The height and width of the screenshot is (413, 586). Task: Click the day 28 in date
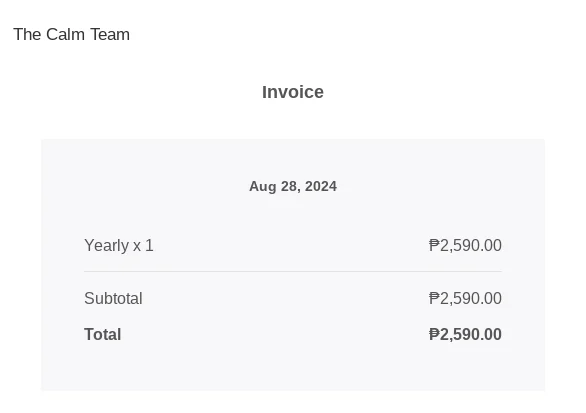point(290,186)
